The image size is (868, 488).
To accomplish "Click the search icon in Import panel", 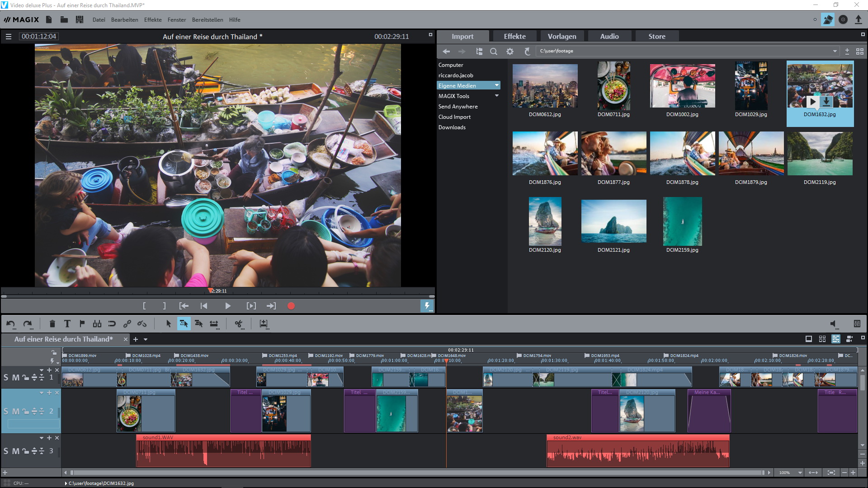I will [494, 51].
